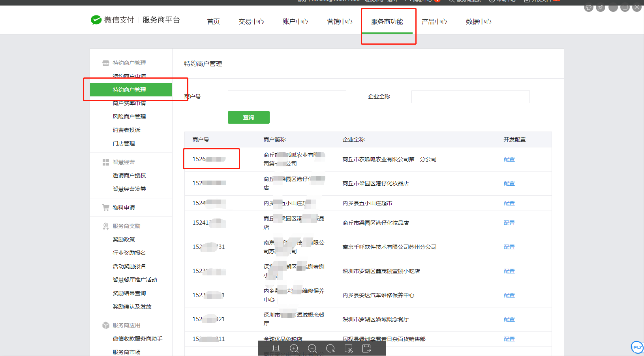
Task: Click 配置 for 商丘市农呱呱农业有限公司第一分公司
Action: [509, 159]
